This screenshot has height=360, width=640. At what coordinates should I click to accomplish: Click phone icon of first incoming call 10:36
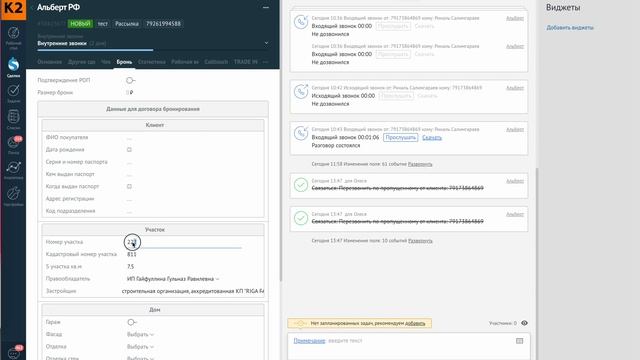[x=301, y=22]
